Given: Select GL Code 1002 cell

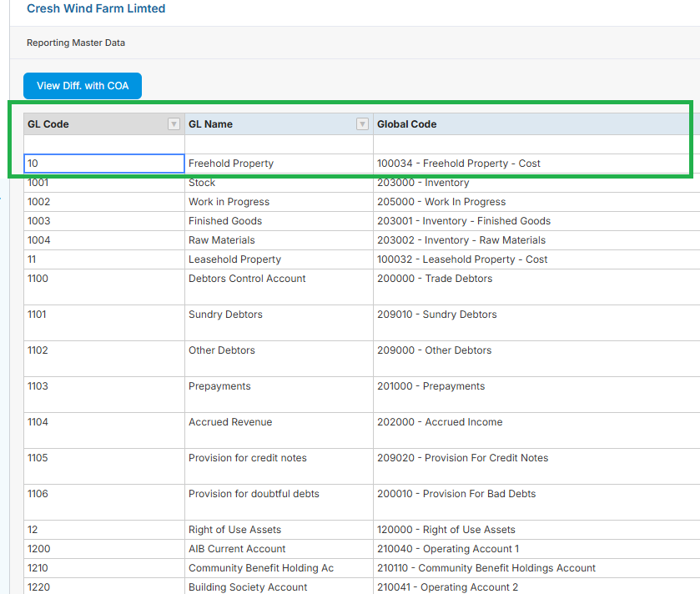Looking at the screenshot, I should tap(104, 202).
